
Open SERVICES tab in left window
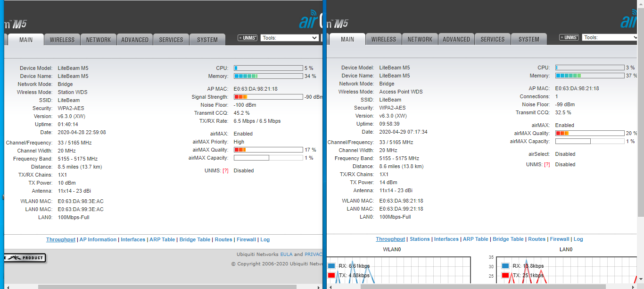[x=171, y=40]
